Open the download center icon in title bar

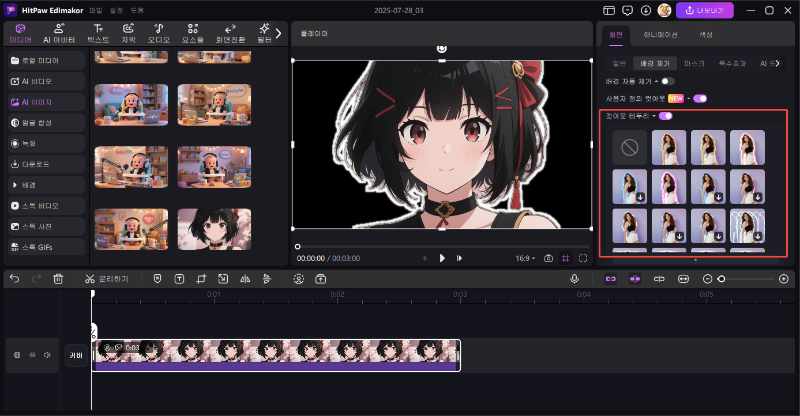click(646, 10)
